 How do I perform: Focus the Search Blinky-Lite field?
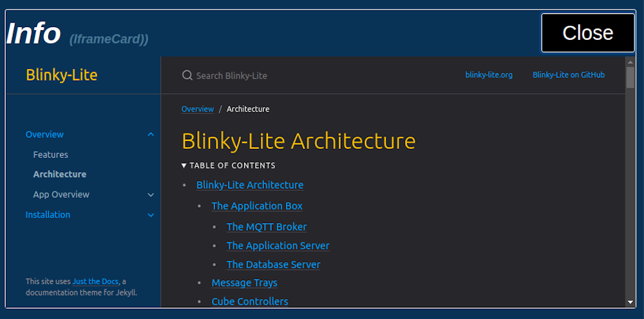point(232,75)
